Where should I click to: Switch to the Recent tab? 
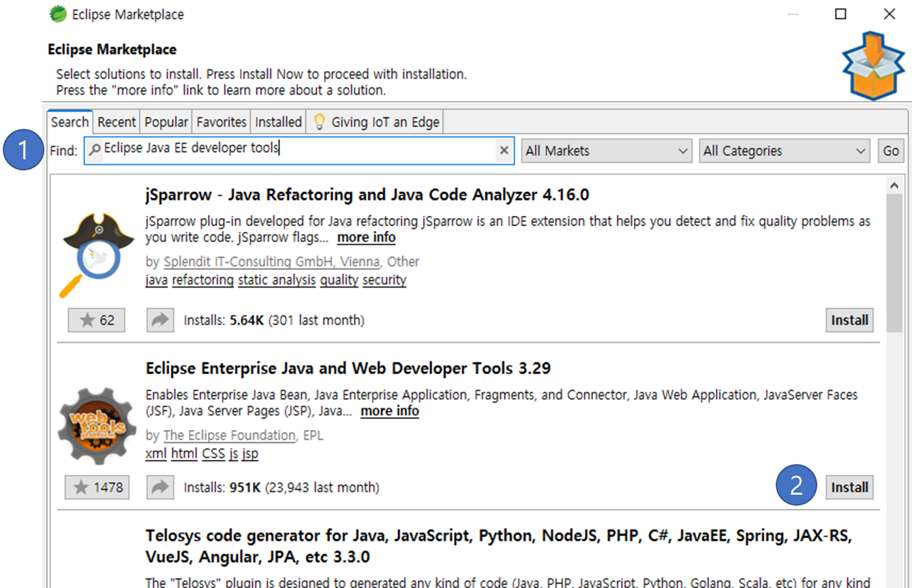(117, 122)
